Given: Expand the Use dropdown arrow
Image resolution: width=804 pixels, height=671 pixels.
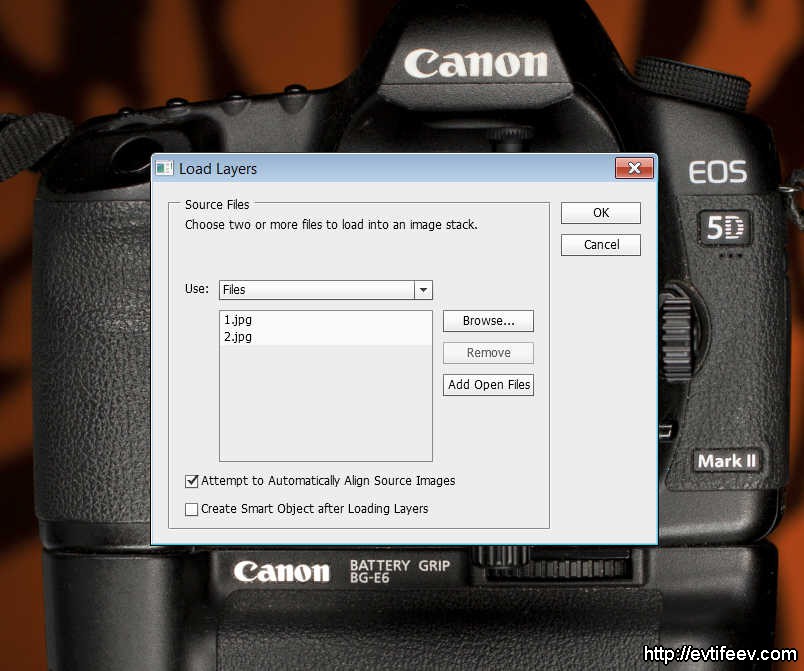Looking at the screenshot, I should click(x=423, y=290).
